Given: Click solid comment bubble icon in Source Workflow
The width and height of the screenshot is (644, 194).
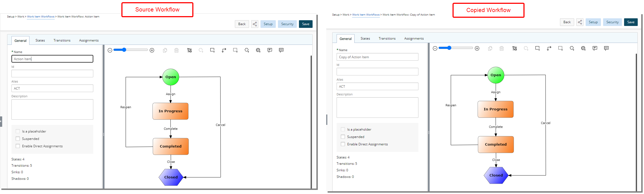Looking at the screenshot, I should (270, 50).
